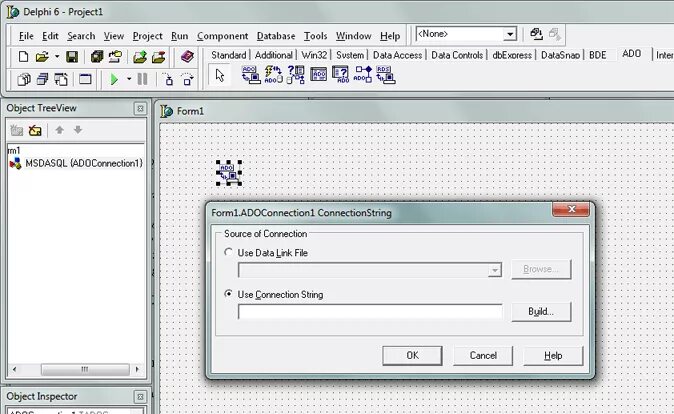
Task: Select ADOConnection1 component on Form1
Action: click(229, 173)
